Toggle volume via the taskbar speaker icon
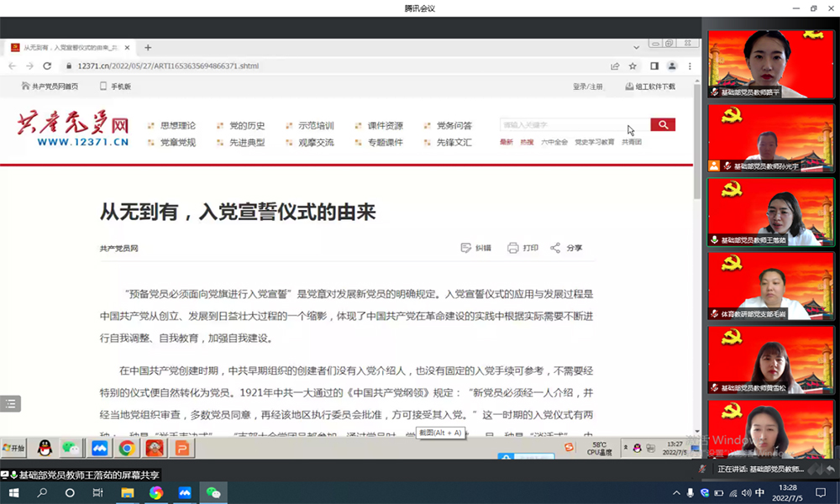 click(744, 493)
